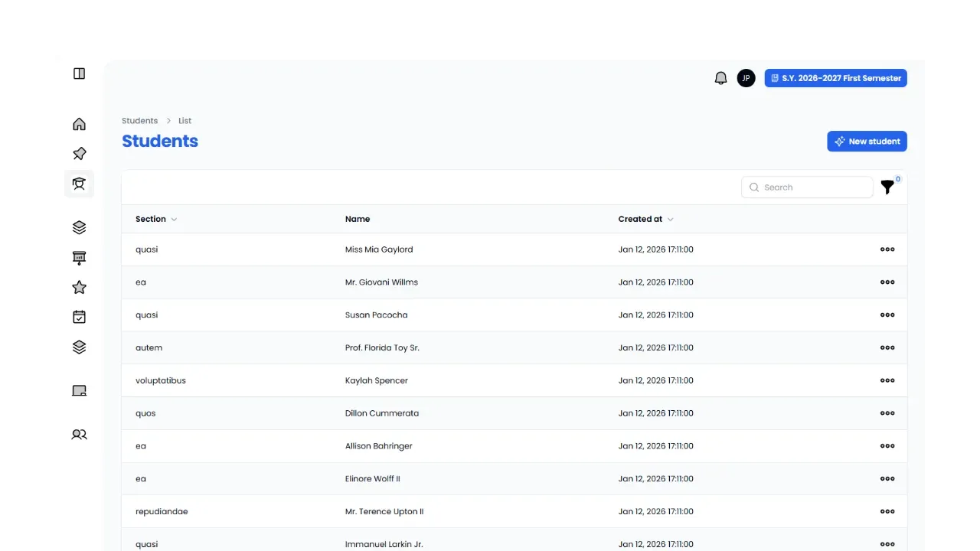The image size is (980, 551).
Task: Open row actions for Prof. Florida Toy Sr.
Action: point(887,347)
